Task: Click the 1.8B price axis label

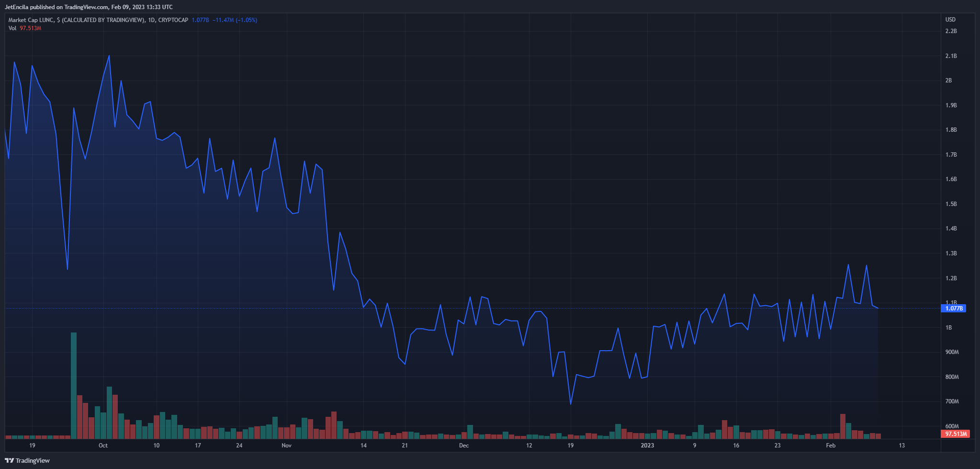Action: click(x=951, y=130)
